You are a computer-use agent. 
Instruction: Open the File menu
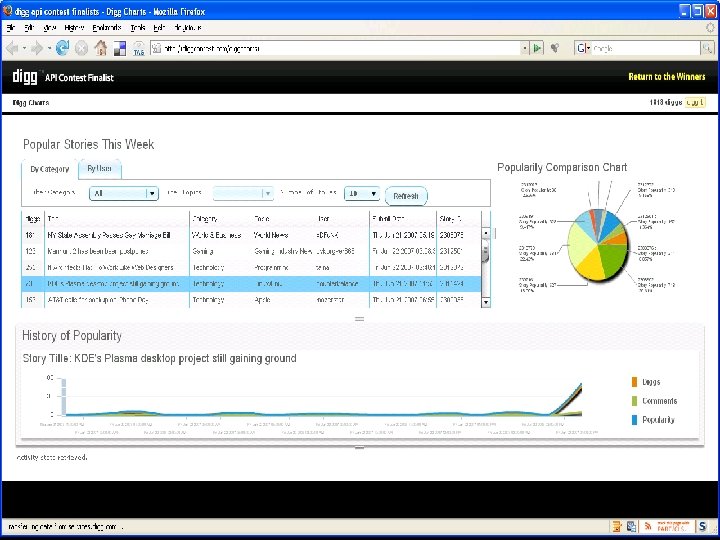(x=11, y=28)
